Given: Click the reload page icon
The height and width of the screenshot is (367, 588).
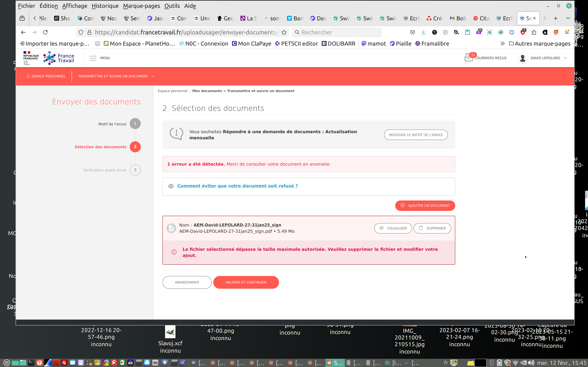Looking at the screenshot, I should pos(45,32).
